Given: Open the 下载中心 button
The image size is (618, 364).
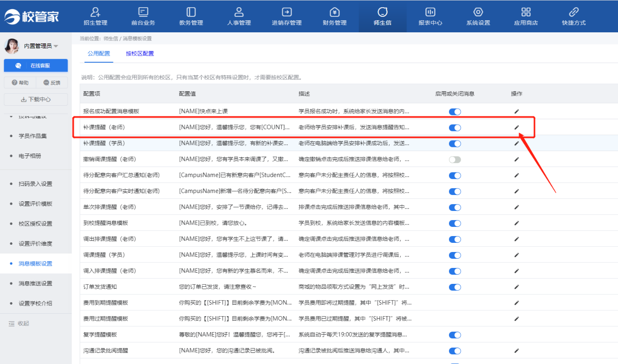Looking at the screenshot, I should coord(36,99).
